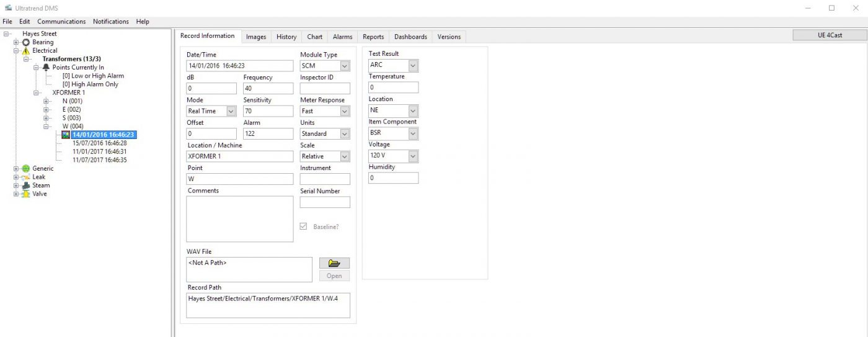
Task: Collapse the W (004) tree node
Action: point(46,127)
